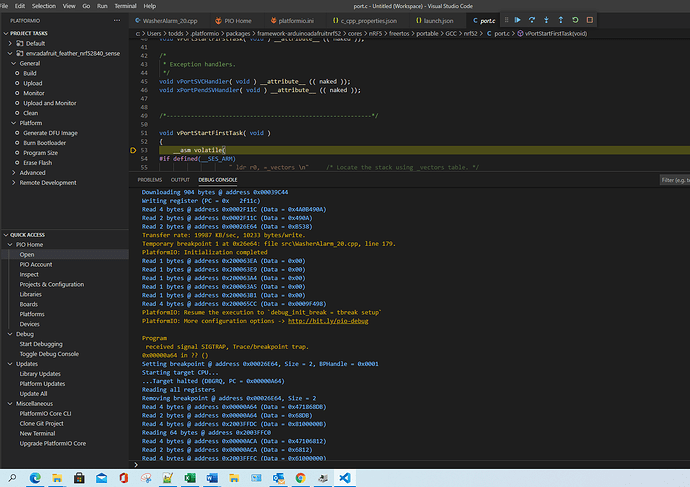690x487 pixels.
Task: Run the Burn Bootloader task
Action: [44, 143]
